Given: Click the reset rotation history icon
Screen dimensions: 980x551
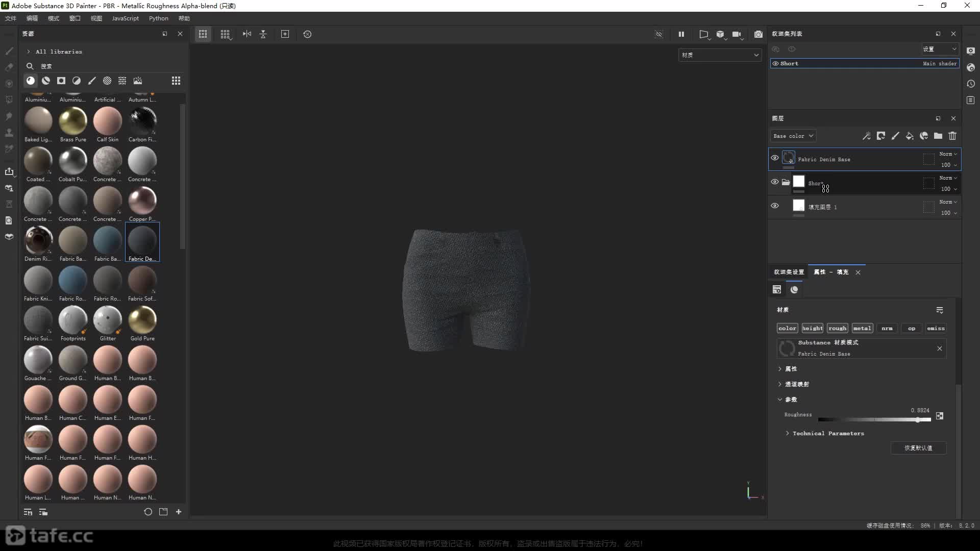Looking at the screenshot, I should pos(307,34).
